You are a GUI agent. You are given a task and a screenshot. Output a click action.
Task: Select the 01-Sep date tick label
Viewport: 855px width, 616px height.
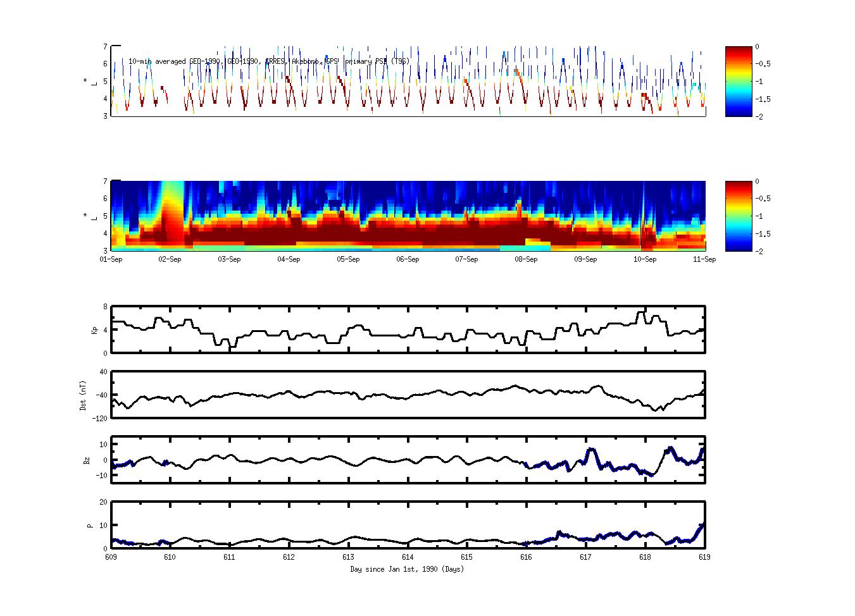pyautogui.click(x=111, y=259)
